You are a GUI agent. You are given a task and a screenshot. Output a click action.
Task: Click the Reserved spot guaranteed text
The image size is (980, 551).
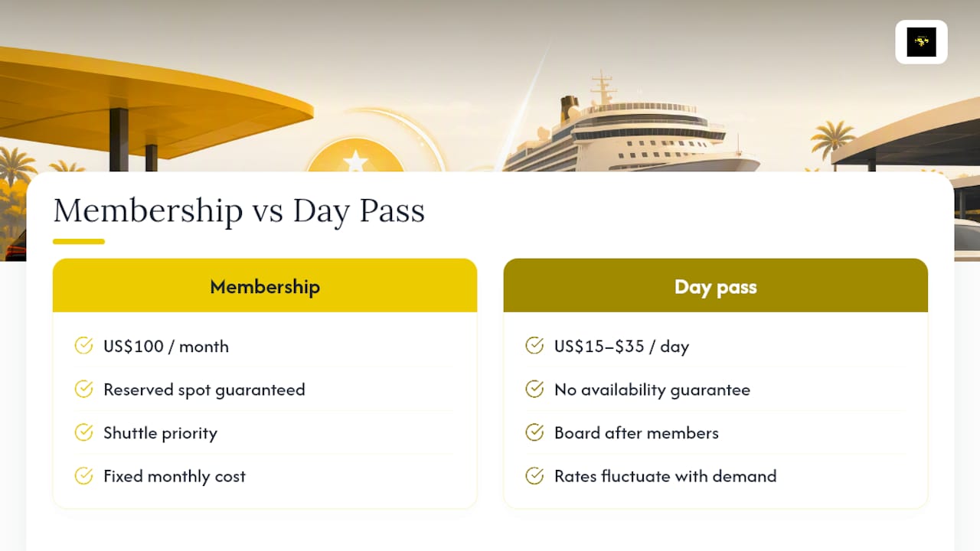[x=204, y=390]
